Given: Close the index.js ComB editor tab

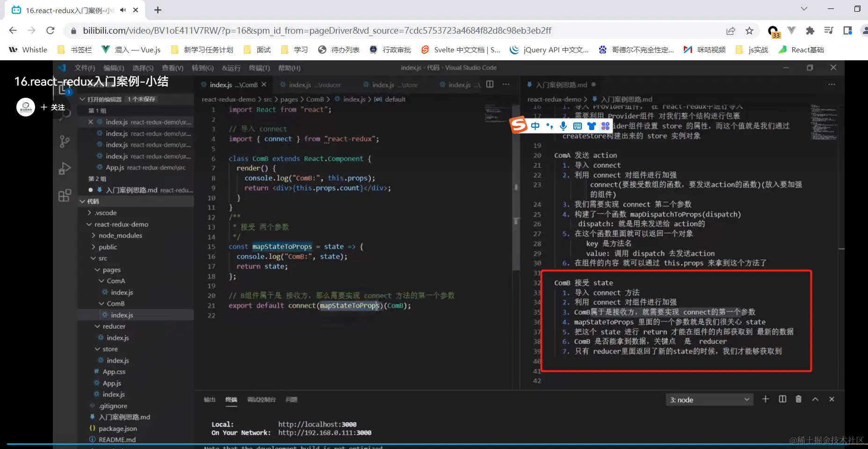Looking at the screenshot, I should (x=264, y=85).
